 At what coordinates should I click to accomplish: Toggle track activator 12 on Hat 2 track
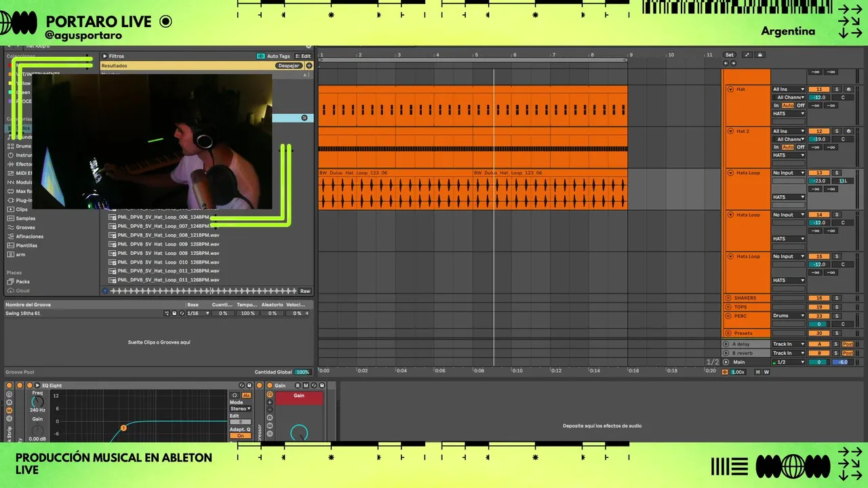coord(819,131)
